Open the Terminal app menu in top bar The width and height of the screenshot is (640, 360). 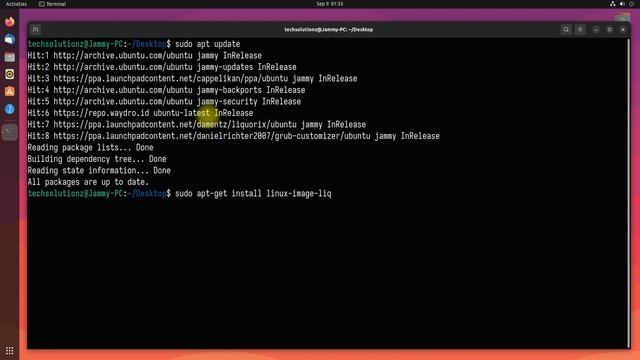coord(52,4)
